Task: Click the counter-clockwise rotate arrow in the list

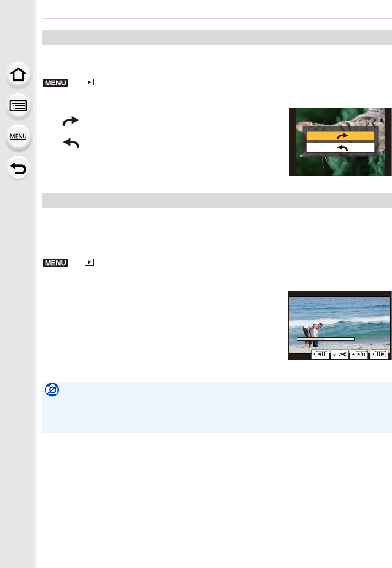Action: coord(71,143)
